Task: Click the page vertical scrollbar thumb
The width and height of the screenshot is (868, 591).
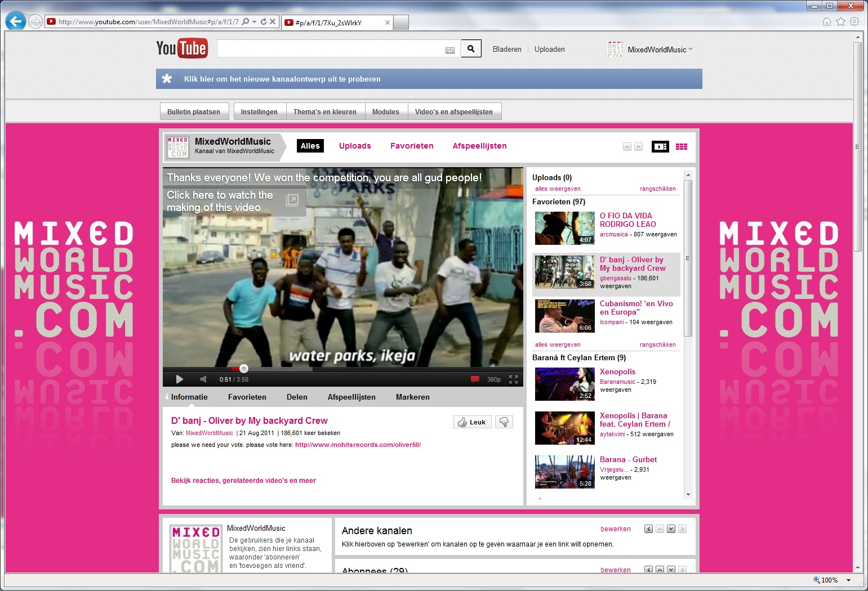Action: click(x=857, y=146)
